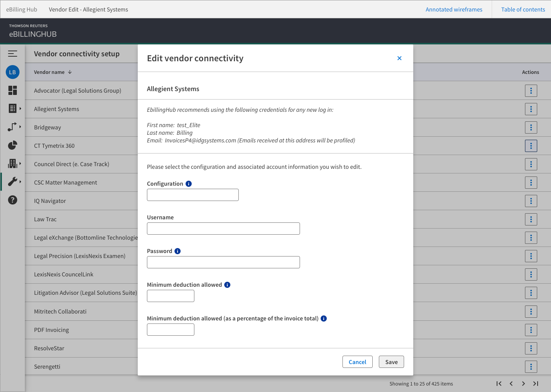Image resolution: width=551 pixels, height=392 pixels.
Task: Show percentage deduction info icon
Action: (x=324, y=318)
